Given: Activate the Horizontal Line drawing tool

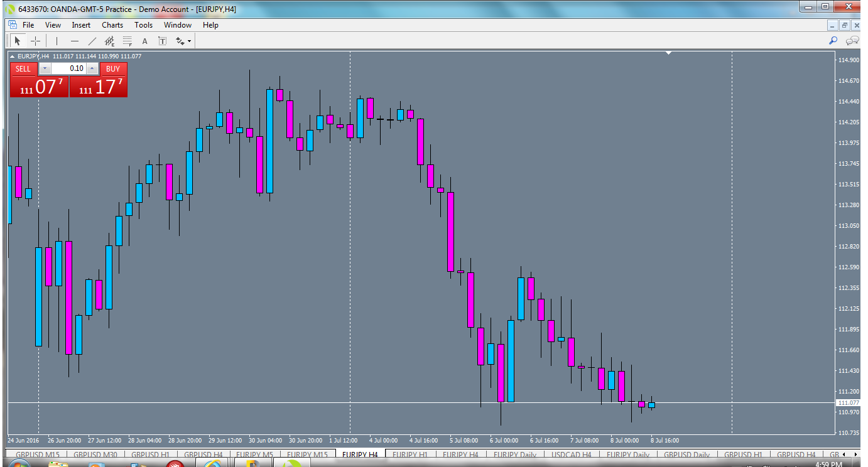Looking at the screenshot, I should (74, 41).
